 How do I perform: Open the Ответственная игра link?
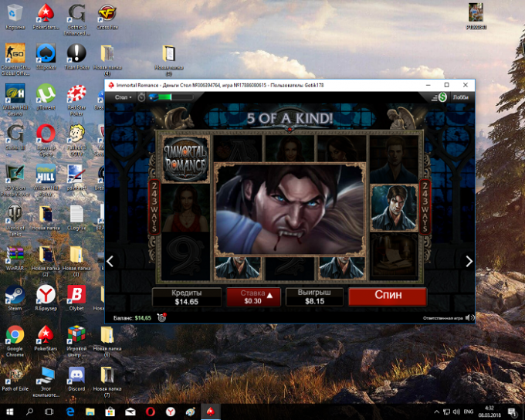(442, 318)
